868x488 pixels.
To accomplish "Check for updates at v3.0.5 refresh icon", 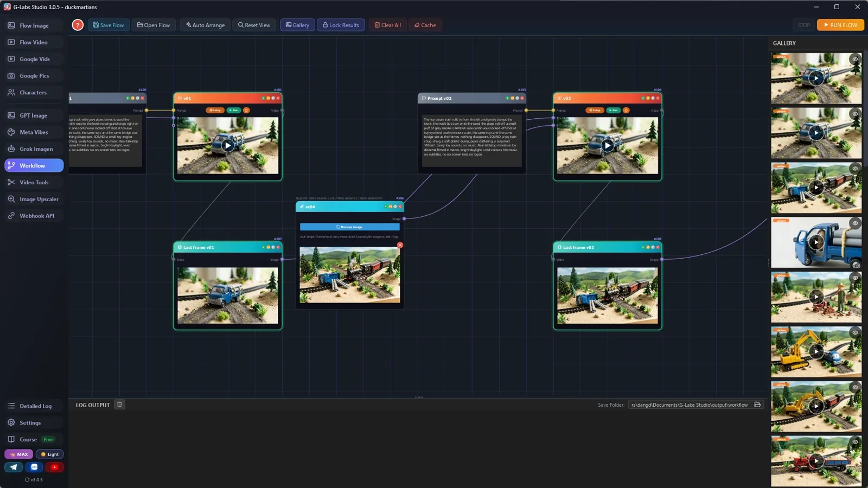I will [27, 479].
